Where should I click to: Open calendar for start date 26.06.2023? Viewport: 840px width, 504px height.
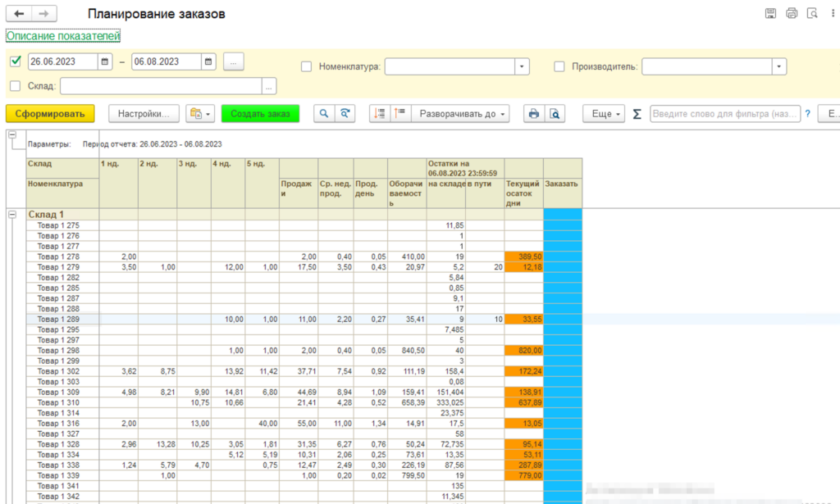tap(105, 61)
